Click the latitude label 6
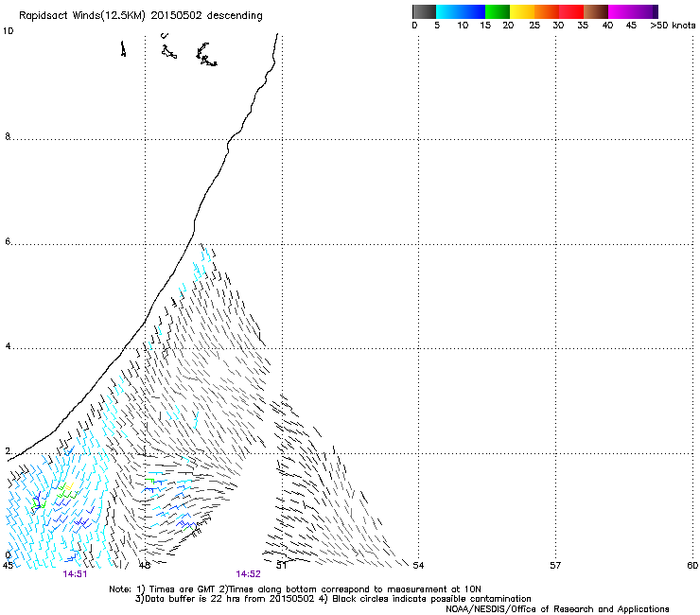This screenshot has width=700, height=615. pyautogui.click(x=8, y=241)
